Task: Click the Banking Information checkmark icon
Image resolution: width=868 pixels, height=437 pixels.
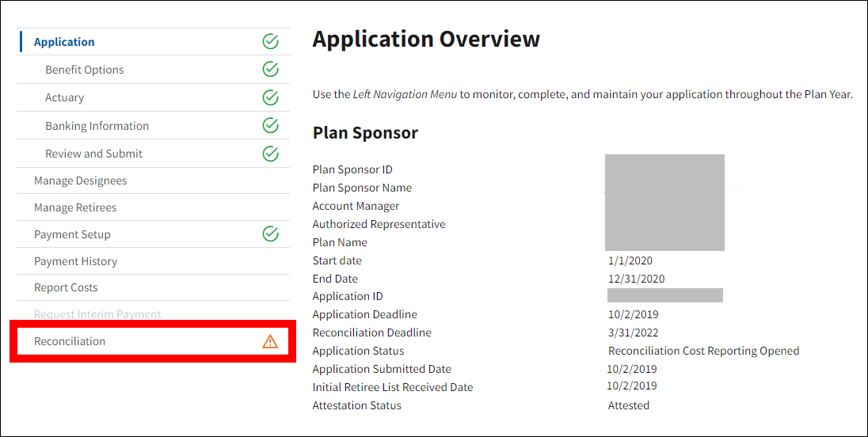Action: tap(270, 125)
